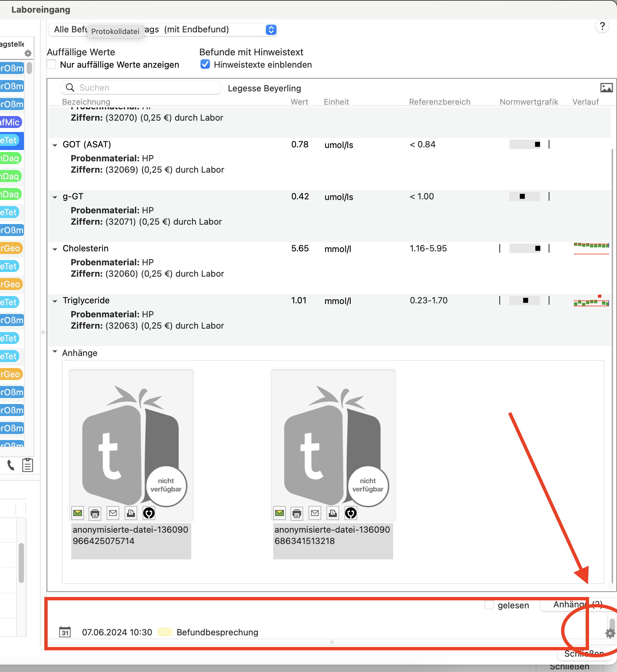617x672 pixels.
Task: Open the help question mark button
Action: pos(602,26)
